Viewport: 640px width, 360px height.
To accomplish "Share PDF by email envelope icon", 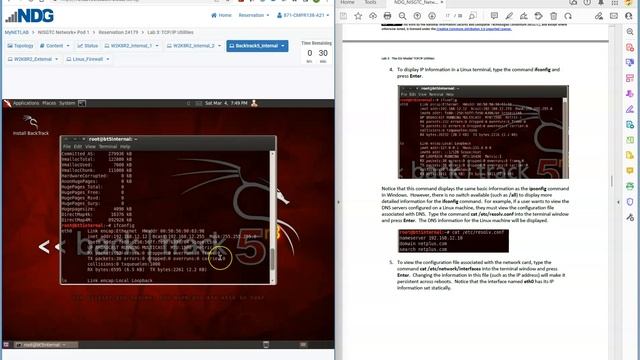I will pyautogui.click(x=613, y=16).
